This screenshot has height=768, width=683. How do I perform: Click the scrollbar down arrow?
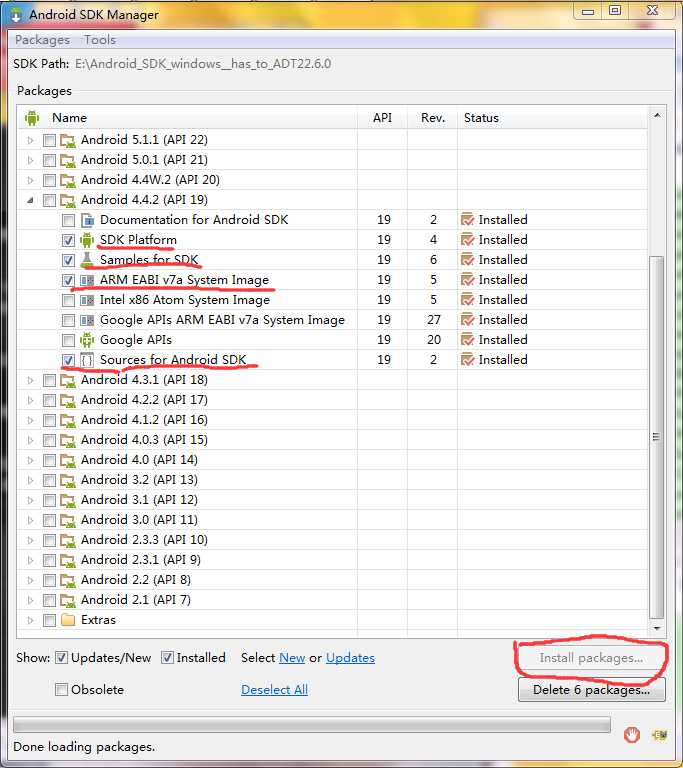click(657, 628)
